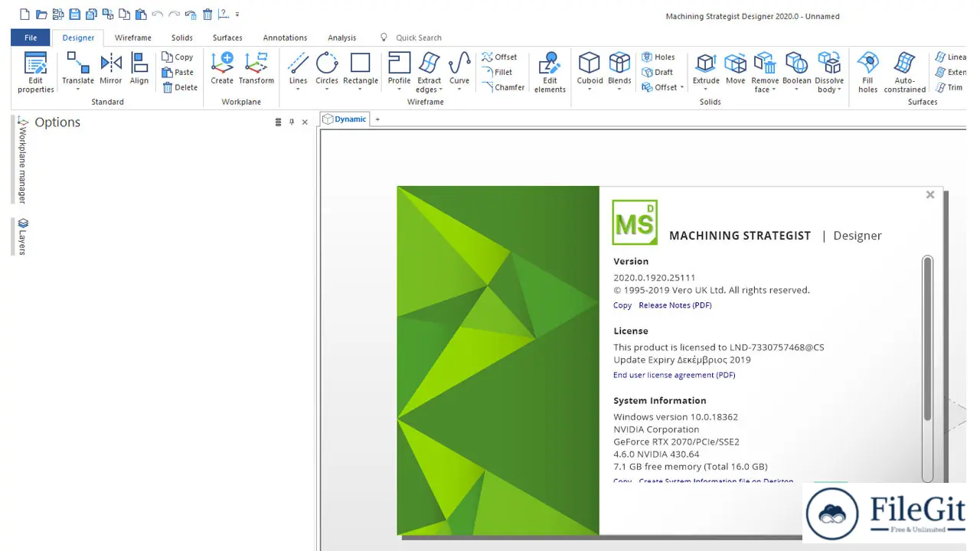Switch to the Wireframe ribbon tab
Image resolution: width=980 pixels, height=551 pixels.
point(133,37)
